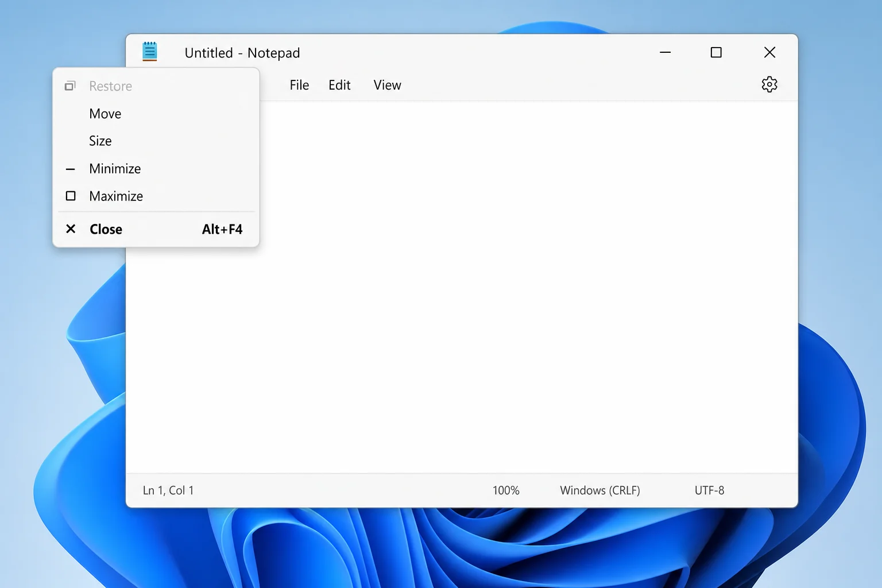Click the Ln 1, Col 1 status indicator
Image resolution: width=882 pixels, height=588 pixels.
pyautogui.click(x=168, y=490)
